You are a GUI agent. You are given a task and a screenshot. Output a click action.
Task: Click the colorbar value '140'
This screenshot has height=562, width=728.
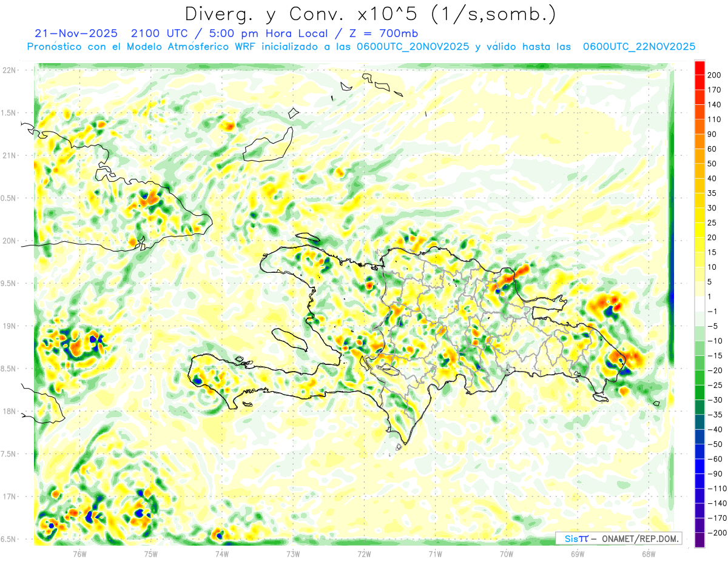pos(713,104)
